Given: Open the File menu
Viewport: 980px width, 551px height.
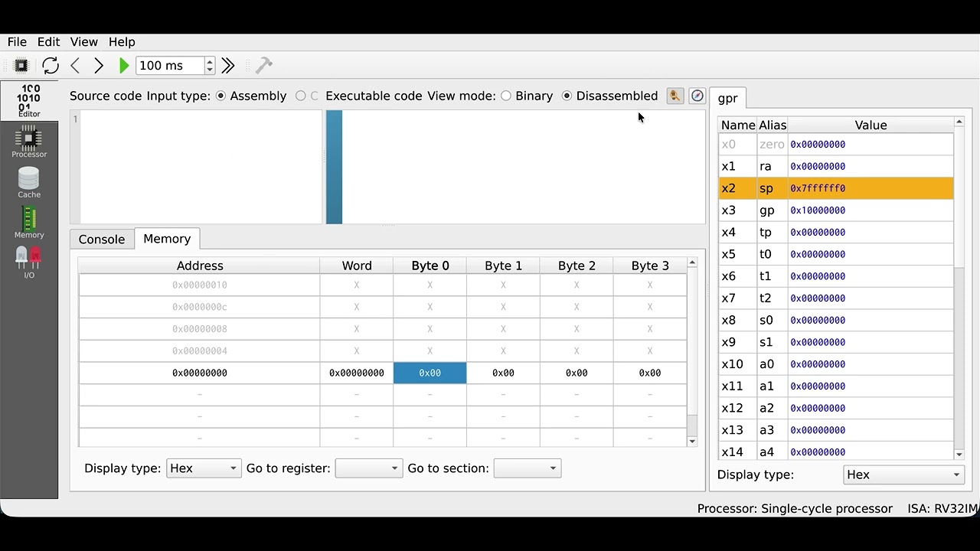Looking at the screenshot, I should pyautogui.click(x=17, y=42).
